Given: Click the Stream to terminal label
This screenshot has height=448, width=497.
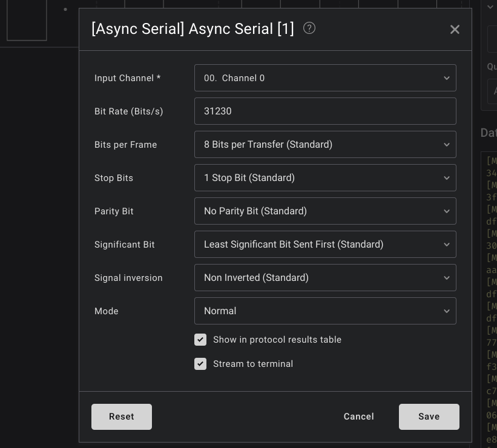Looking at the screenshot, I should pyautogui.click(x=253, y=364).
